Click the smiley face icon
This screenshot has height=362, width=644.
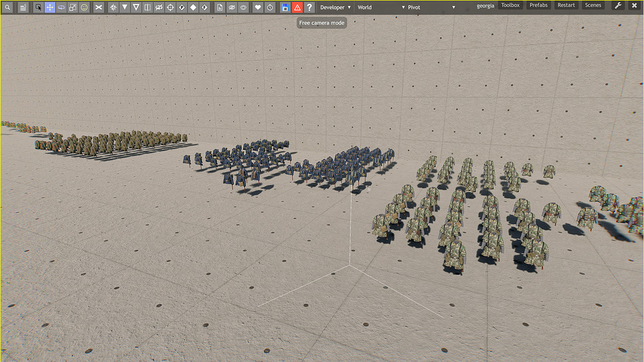[84, 7]
